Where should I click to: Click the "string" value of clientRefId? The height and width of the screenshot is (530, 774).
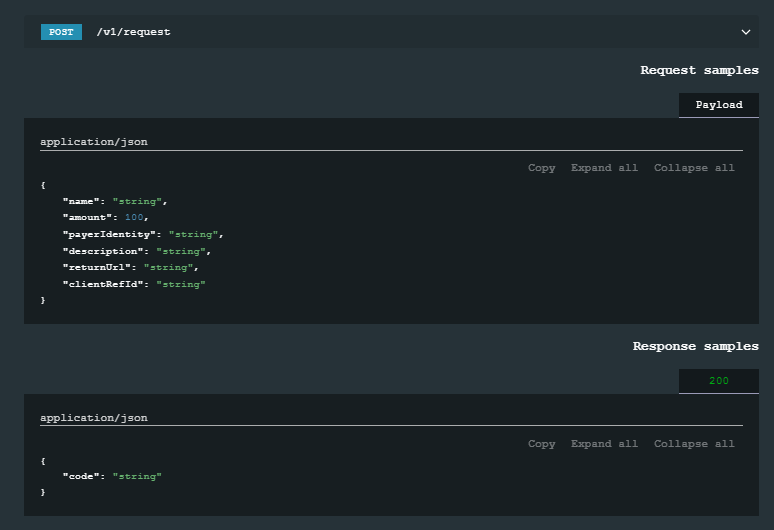pyautogui.click(x=181, y=284)
